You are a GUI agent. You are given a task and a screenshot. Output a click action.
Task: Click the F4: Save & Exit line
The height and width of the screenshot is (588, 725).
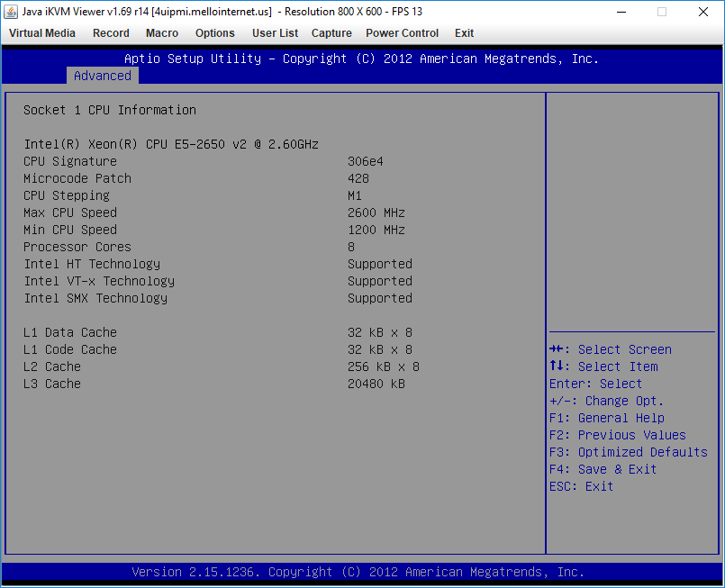(x=603, y=469)
